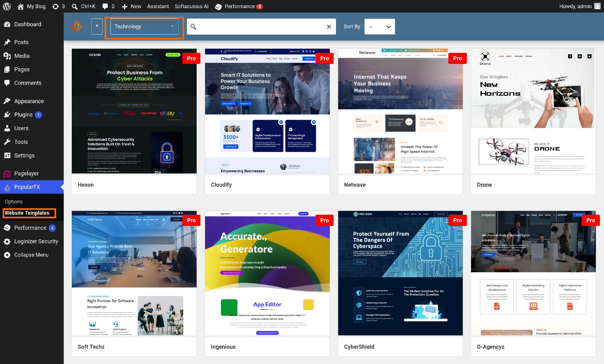Open Media menu item
604x364 pixels.
(32, 56)
